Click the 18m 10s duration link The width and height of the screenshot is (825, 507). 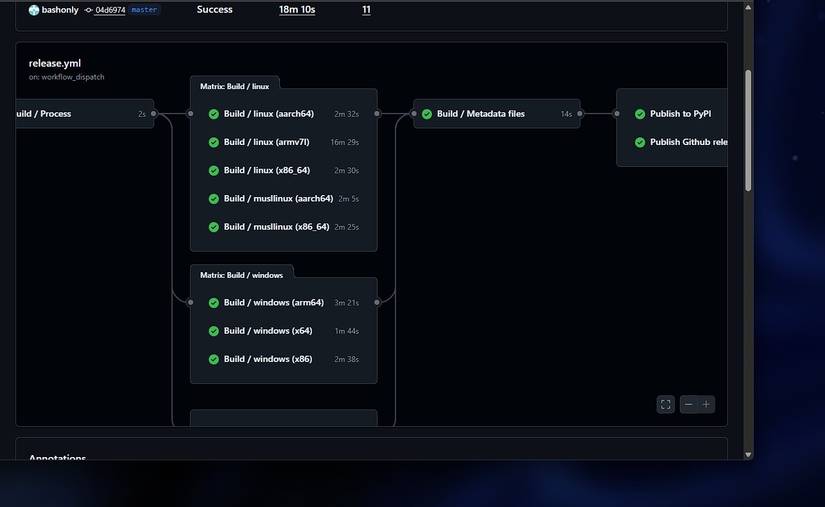[x=297, y=9]
